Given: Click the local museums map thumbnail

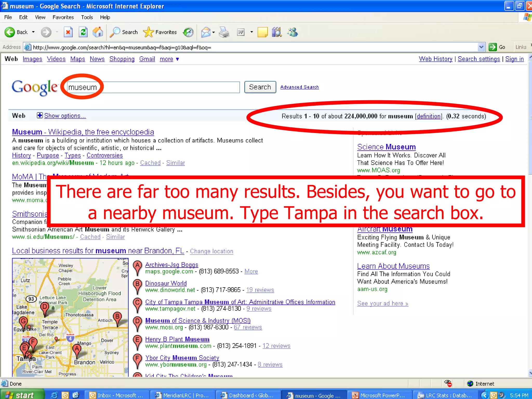Looking at the screenshot, I should point(70,317).
